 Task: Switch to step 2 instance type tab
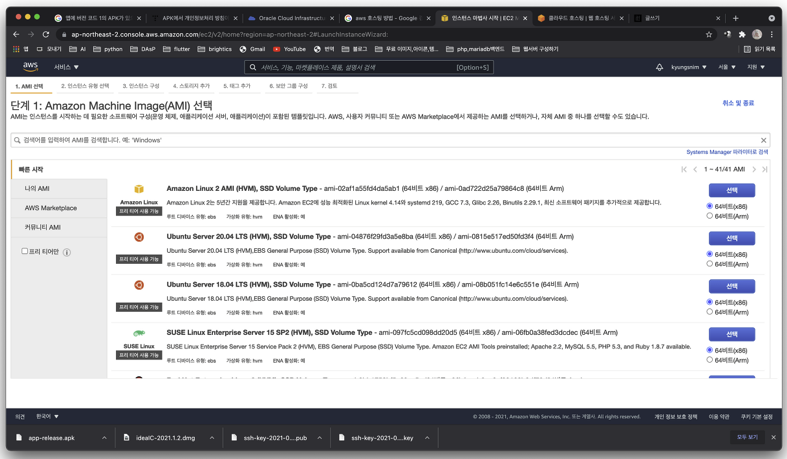(x=85, y=86)
